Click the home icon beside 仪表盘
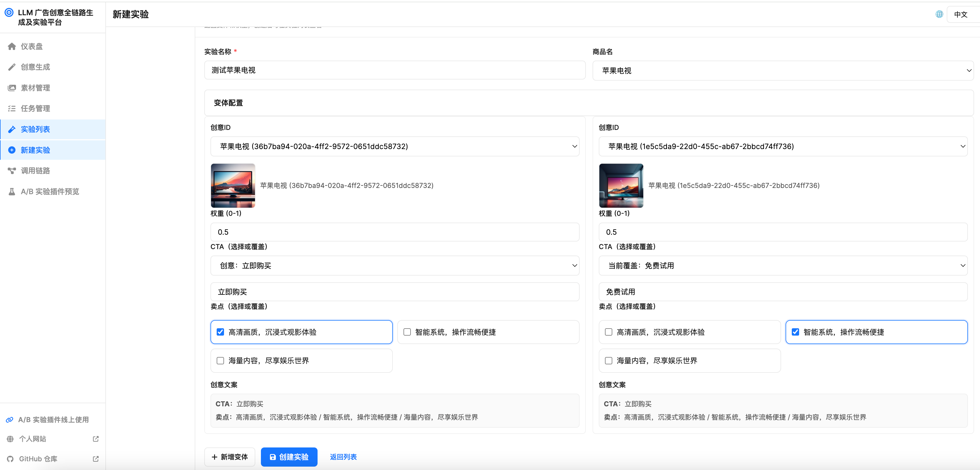The image size is (980, 470). 12,46
